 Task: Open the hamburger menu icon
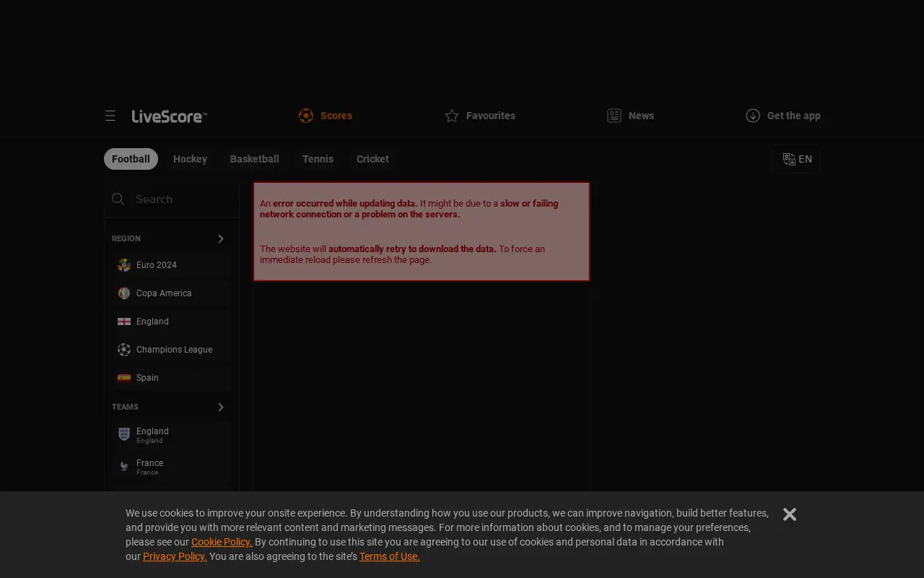point(110,116)
